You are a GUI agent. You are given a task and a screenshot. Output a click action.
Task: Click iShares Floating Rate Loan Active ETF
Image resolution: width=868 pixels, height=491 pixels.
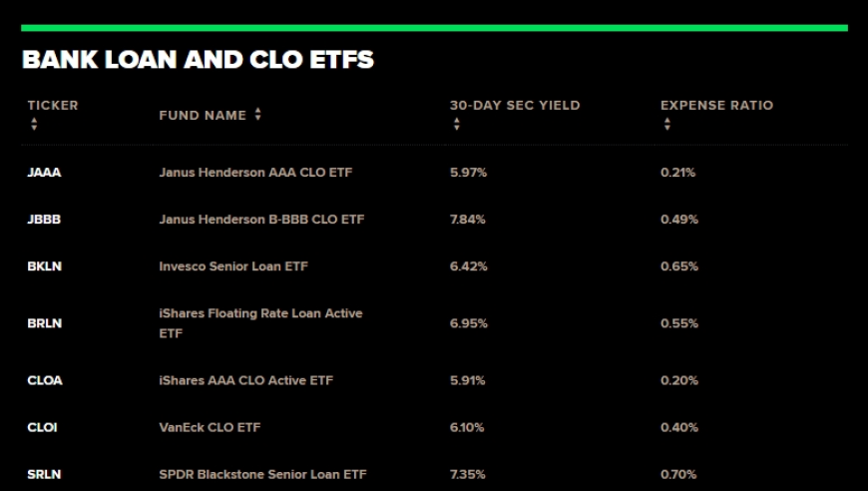pos(260,323)
